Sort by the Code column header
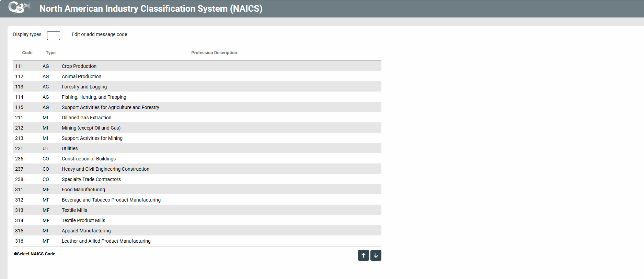 (x=27, y=53)
